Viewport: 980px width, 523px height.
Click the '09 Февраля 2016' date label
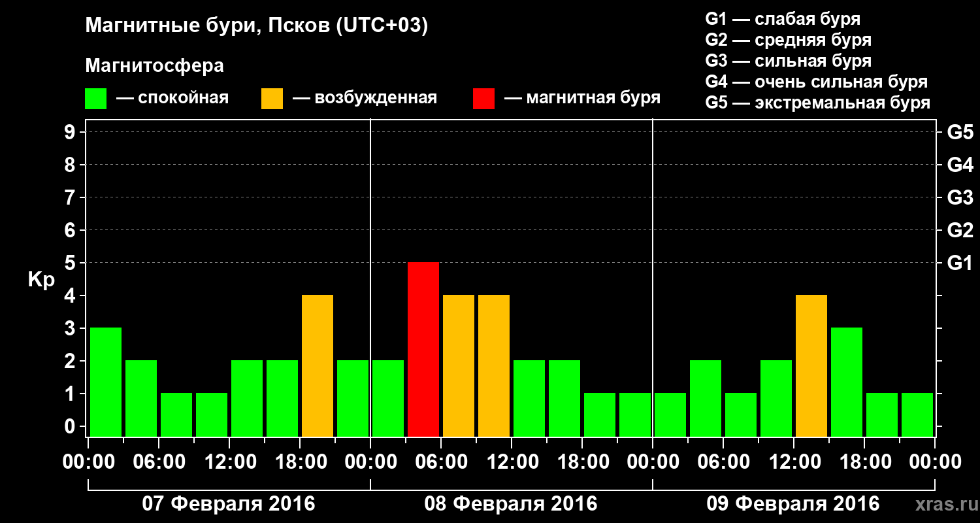click(793, 504)
